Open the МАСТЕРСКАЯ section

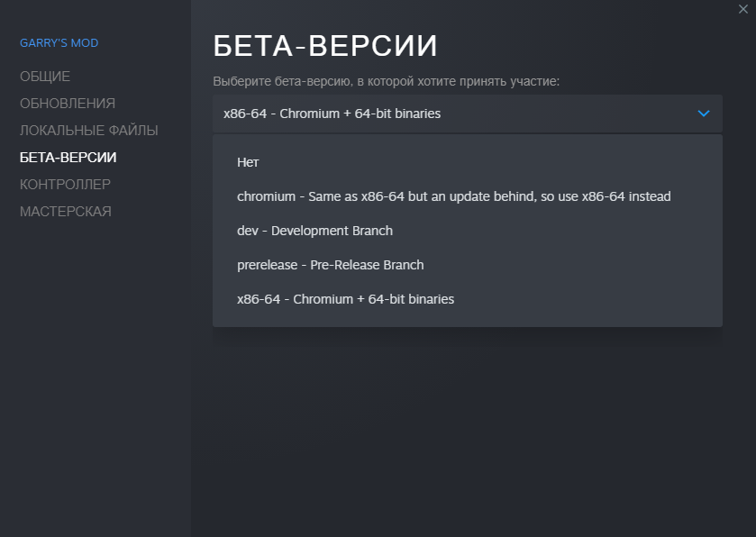click(x=66, y=212)
